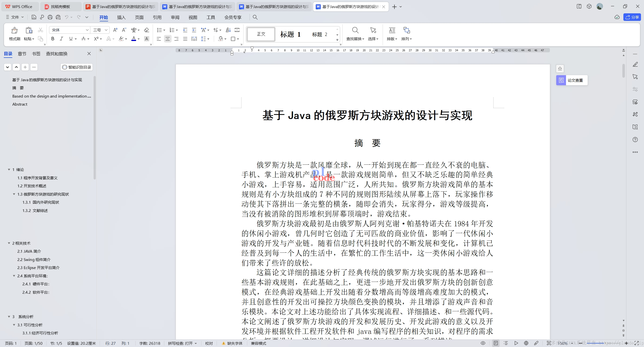Open Find and Replace magnifier icon
Screen dimensions: 644x347
coord(355,30)
